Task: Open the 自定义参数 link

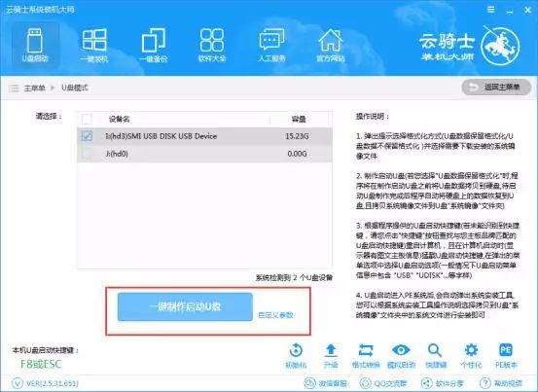Action: (275, 315)
